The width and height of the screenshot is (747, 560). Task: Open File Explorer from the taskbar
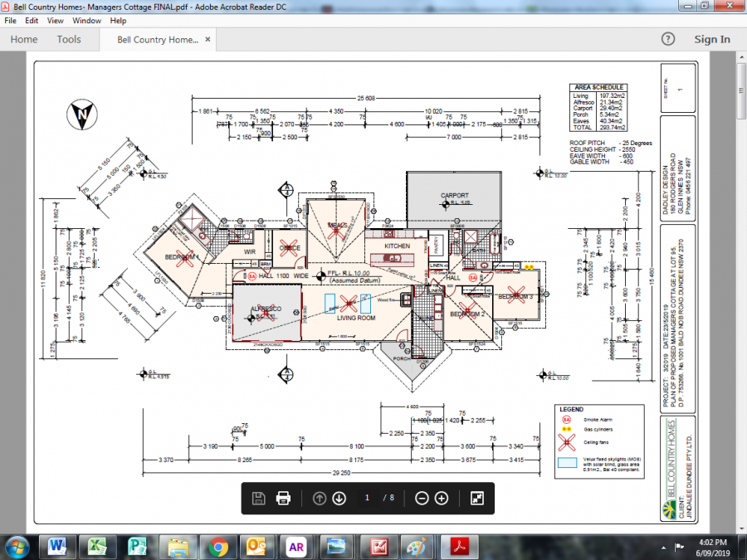178,547
